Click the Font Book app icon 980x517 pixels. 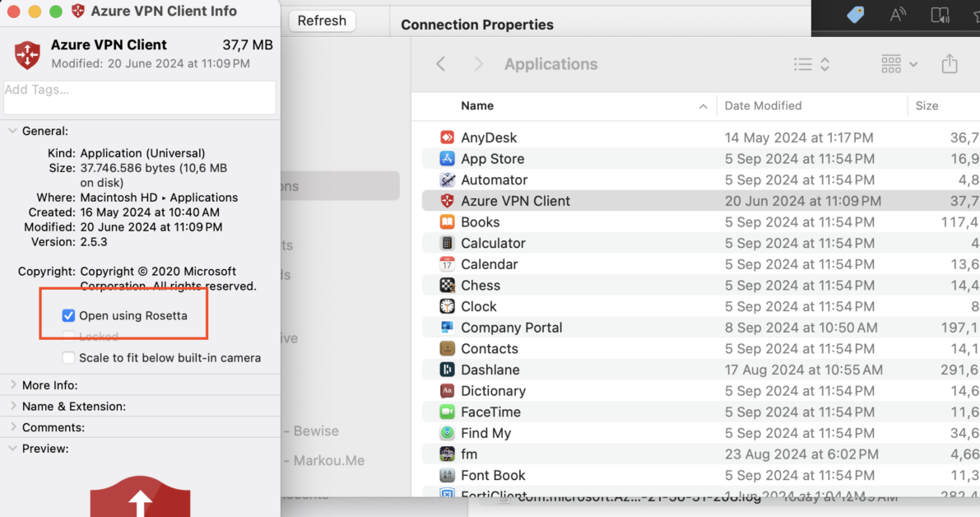[x=447, y=476]
